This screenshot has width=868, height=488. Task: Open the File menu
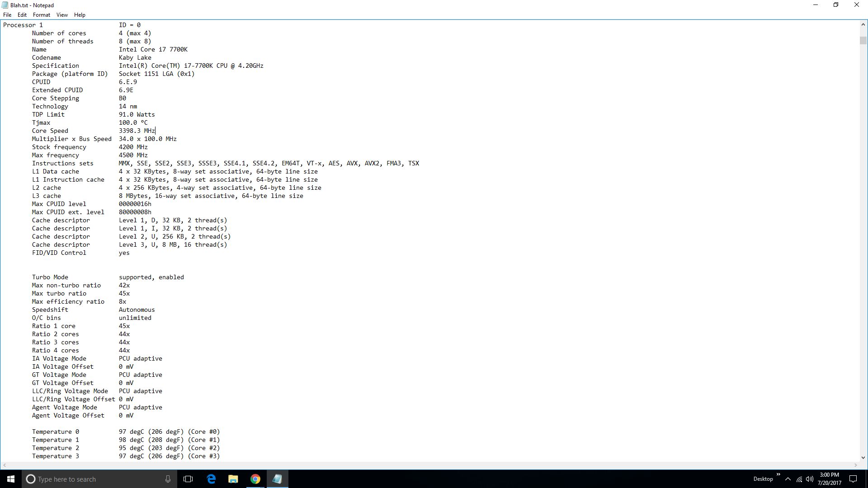click(x=7, y=15)
